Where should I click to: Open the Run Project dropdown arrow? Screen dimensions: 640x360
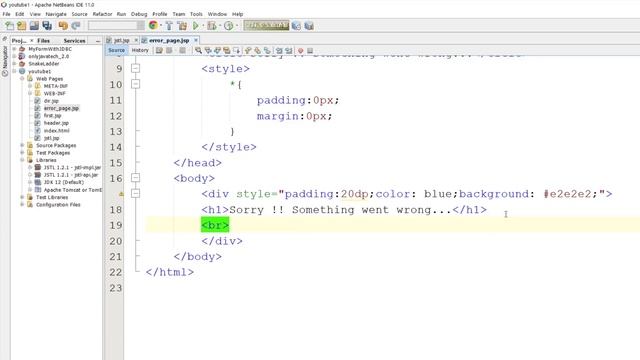tap(202, 26)
